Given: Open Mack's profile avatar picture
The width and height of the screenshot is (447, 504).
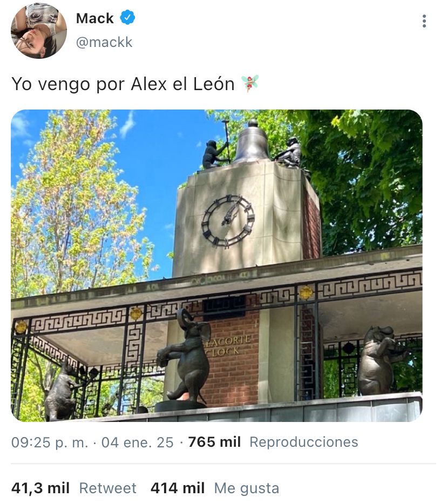Looking at the screenshot, I should coord(39,31).
